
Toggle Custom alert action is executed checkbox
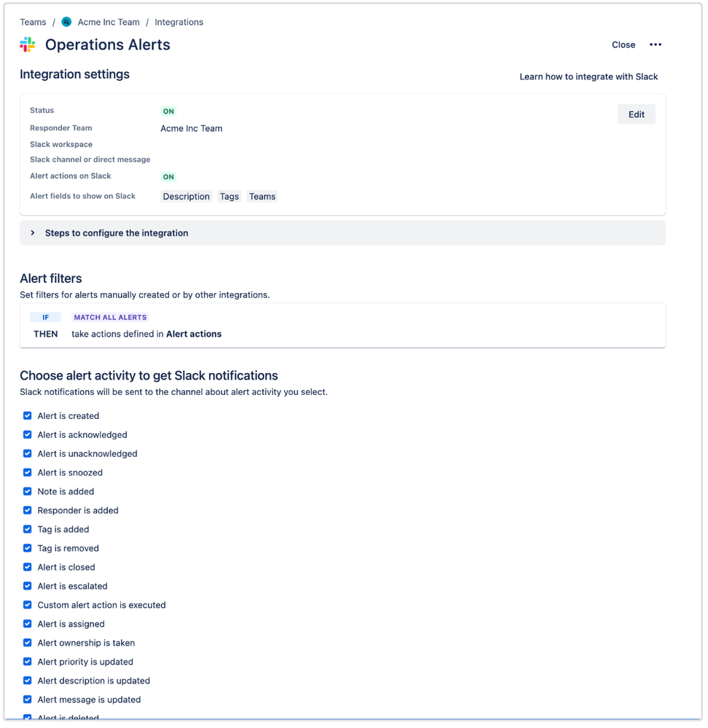28,605
